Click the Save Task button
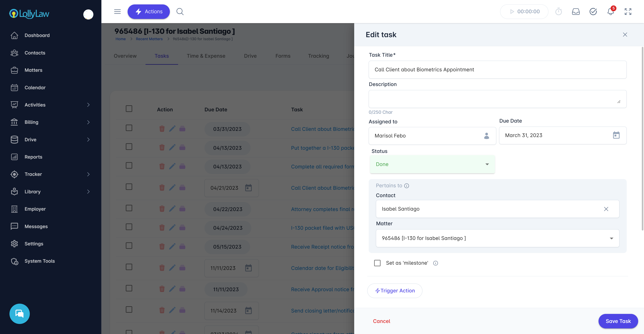Viewport: 644px width, 334px height. (x=618, y=321)
